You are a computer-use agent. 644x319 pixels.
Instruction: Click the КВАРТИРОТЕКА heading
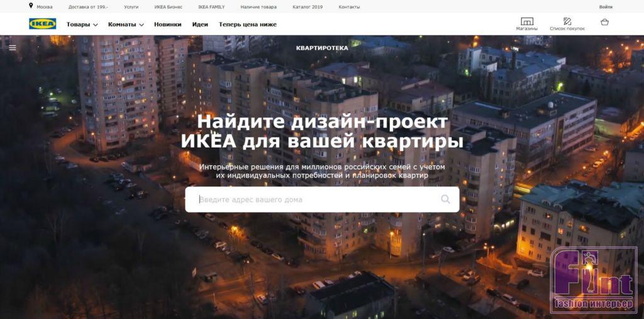tap(322, 48)
